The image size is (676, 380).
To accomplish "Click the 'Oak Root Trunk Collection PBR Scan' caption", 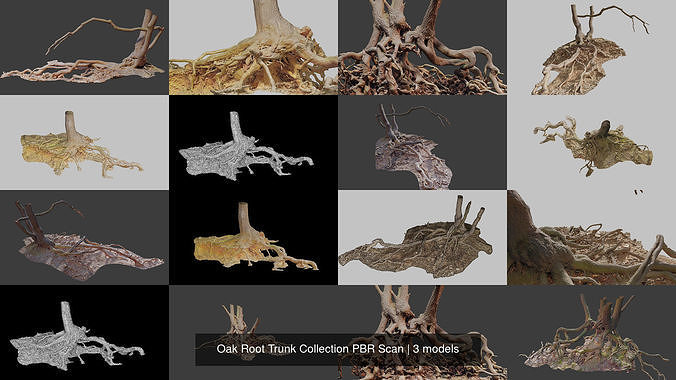I will coord(338,349).
